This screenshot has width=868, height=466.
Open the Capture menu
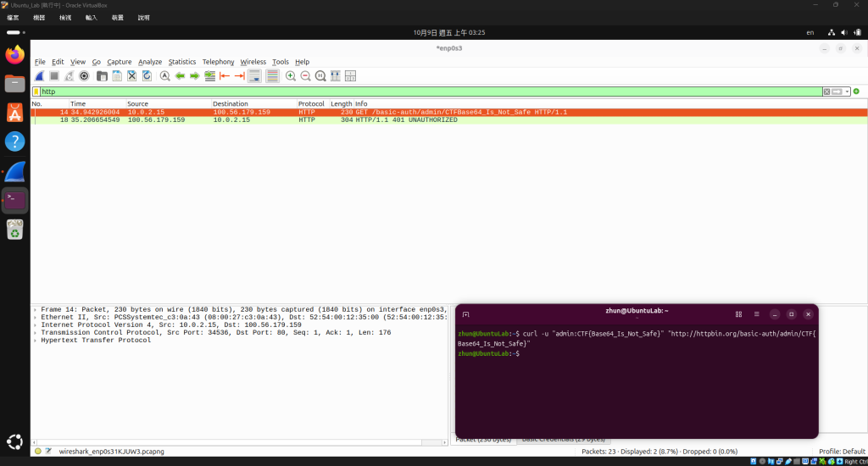point(119,62)
